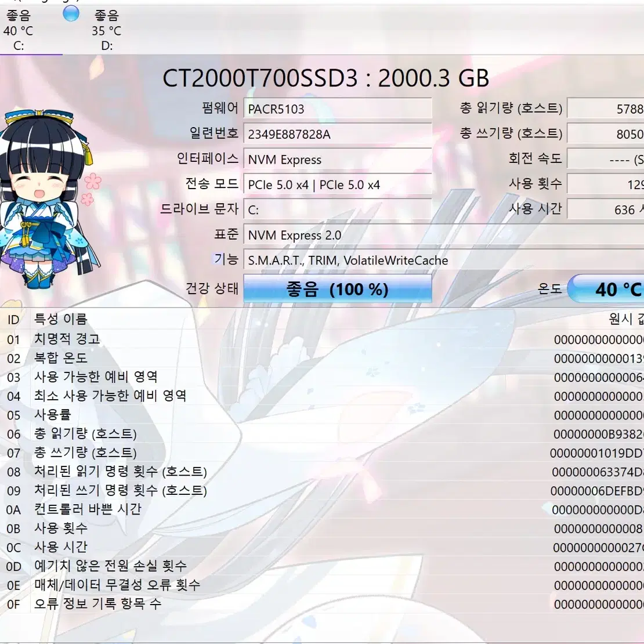
Task: Click the 일련번호 label
Action: click(214, 133)
